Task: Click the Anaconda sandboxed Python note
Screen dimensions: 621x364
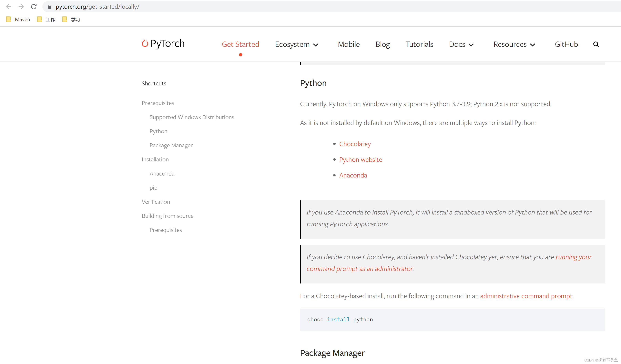Action: tap(452, 220)
